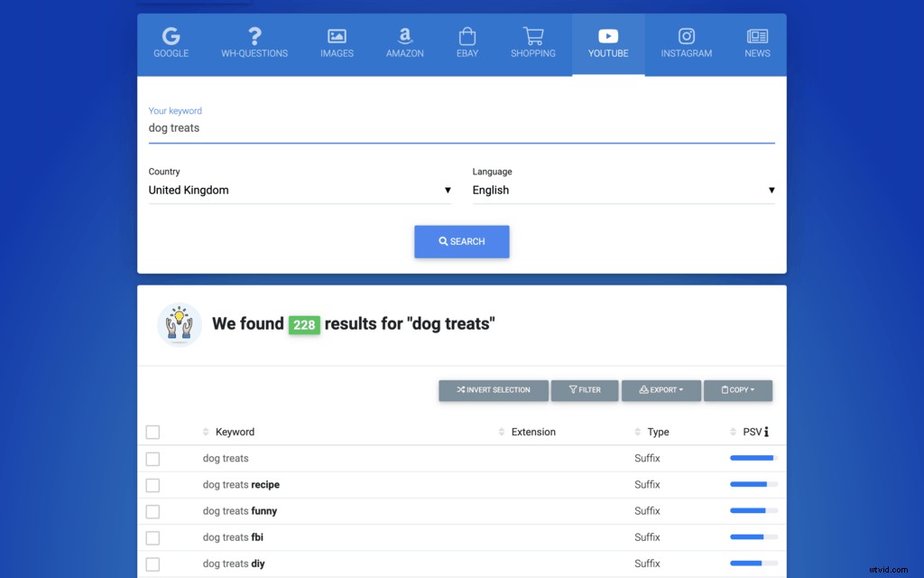Click the eBay bag icon
The width and height of the screenshot is (924, 578).
pyautogui.click(x=467, y=36)
